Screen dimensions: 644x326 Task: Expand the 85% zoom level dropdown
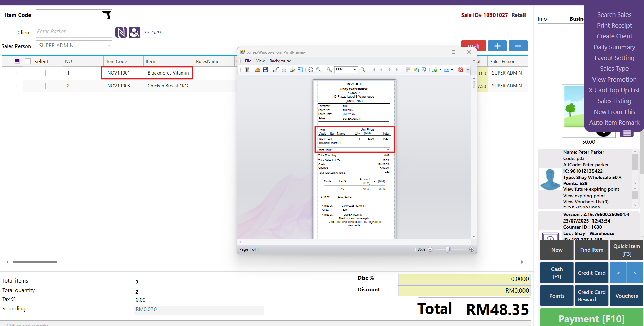(355, 70)
